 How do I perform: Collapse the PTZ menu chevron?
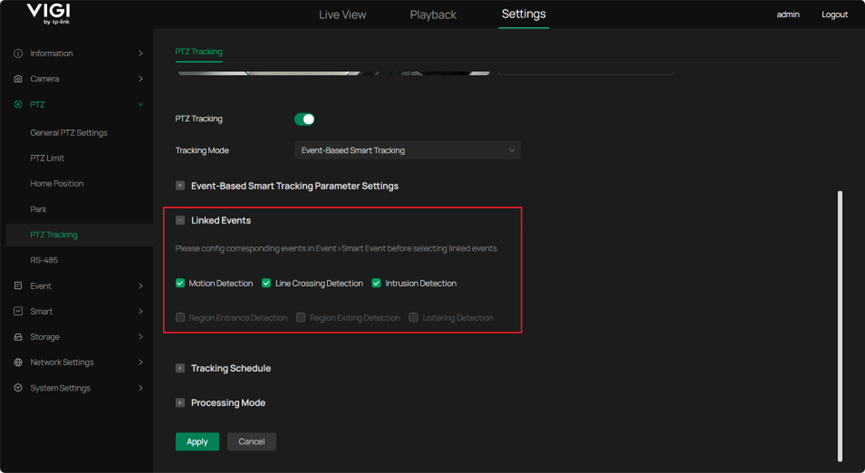[141, 104]
